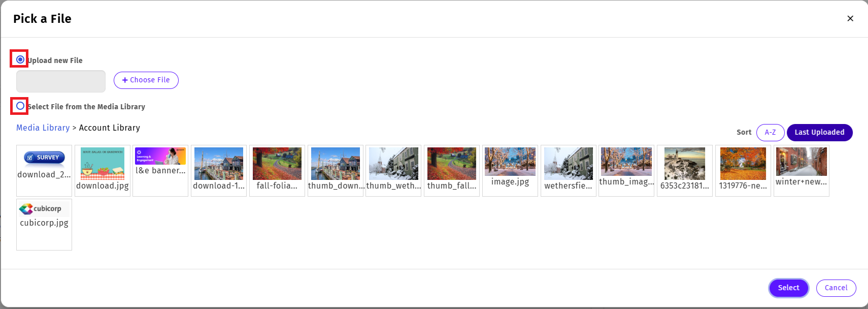Cancel the file picker dialog

(x=836, y=288)
